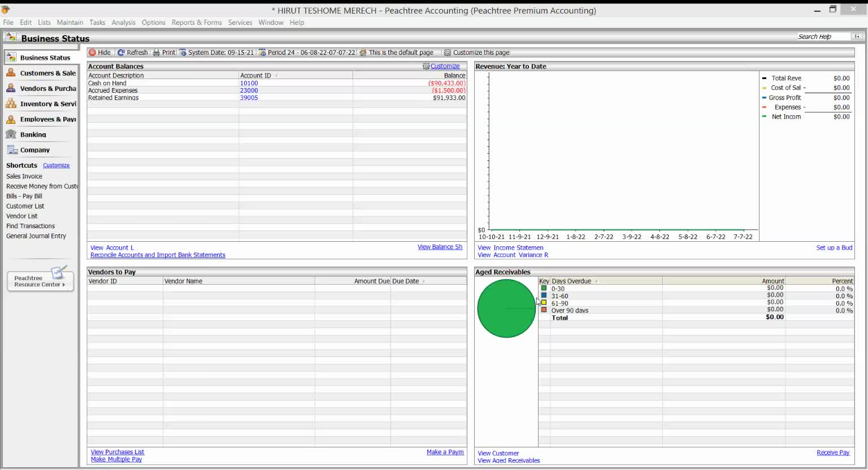
Task: Open the Find Transactions shortcut
Action: tap(31, 226)
